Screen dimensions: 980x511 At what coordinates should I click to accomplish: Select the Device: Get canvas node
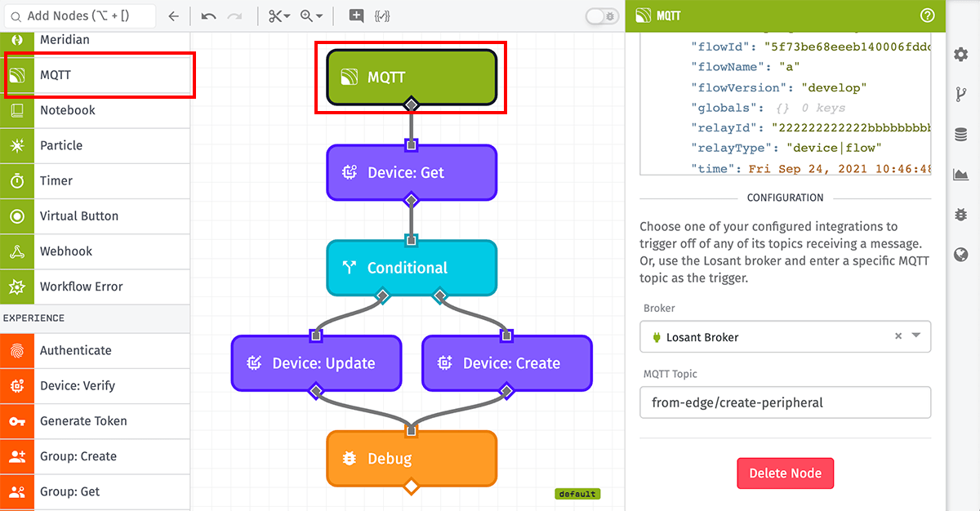pyautogui.click(x=412, y=172)
